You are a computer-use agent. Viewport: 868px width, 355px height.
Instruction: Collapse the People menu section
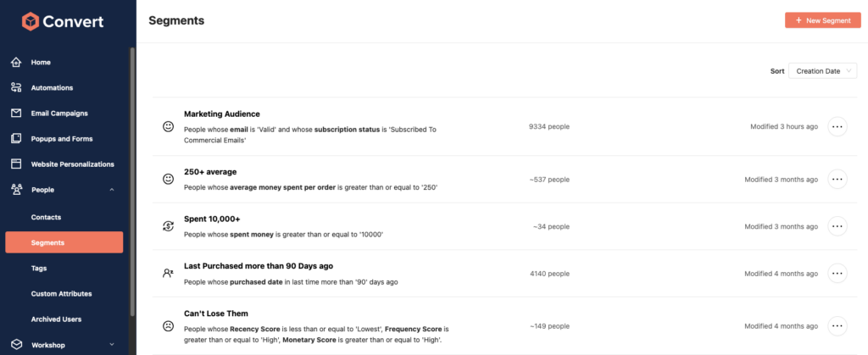coord(112,190)
